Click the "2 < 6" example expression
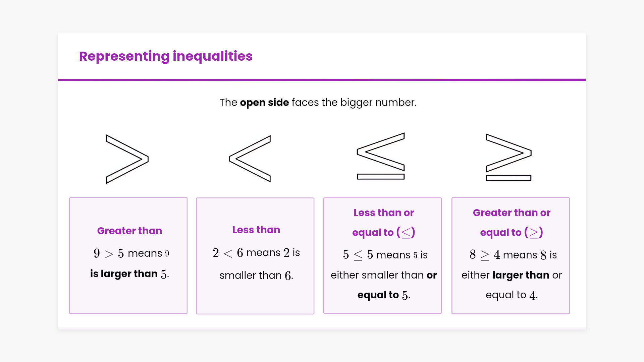 [x=228, y=253]
